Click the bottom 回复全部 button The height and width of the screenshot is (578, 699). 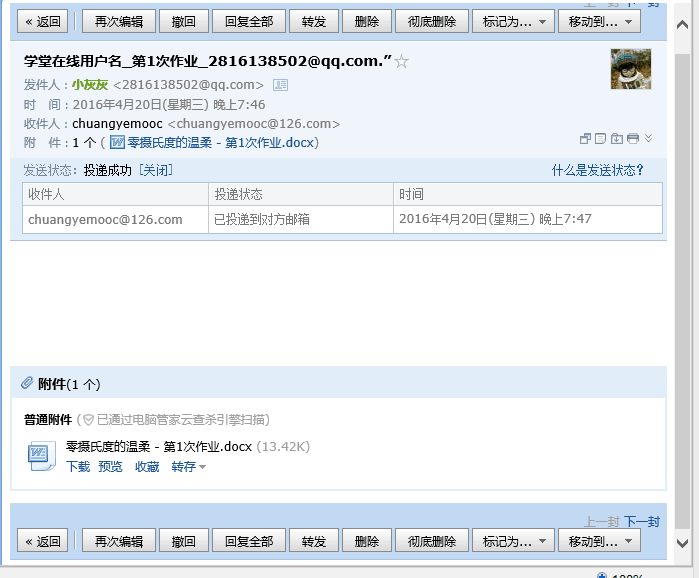pos(249,541)
